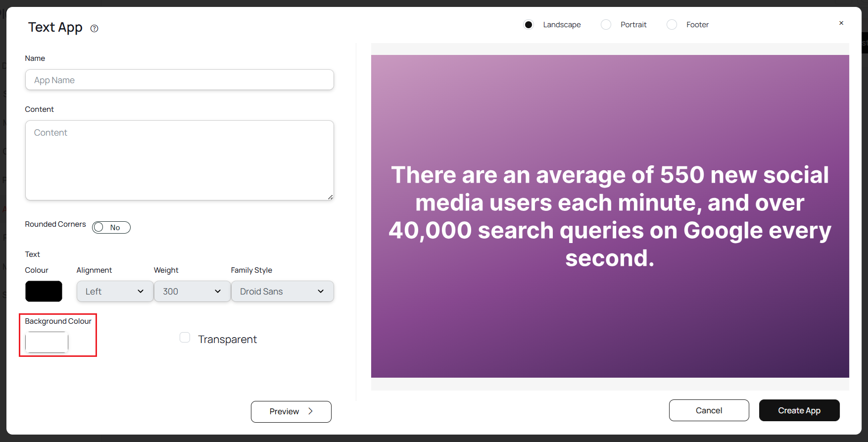Click the purple preview text panel
This screenshot has width=868, height=442.
(x=610, y=216)
